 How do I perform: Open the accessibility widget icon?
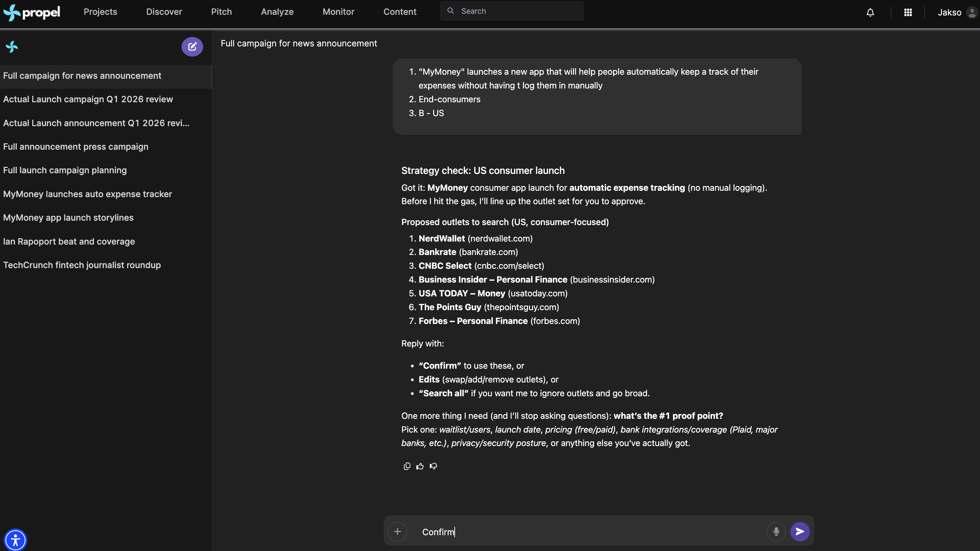(15, 540)
